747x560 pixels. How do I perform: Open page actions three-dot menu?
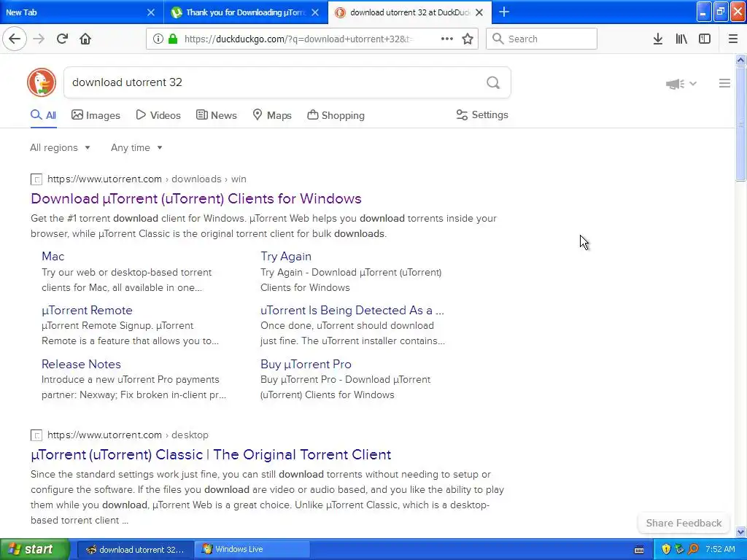coord(447,39)
